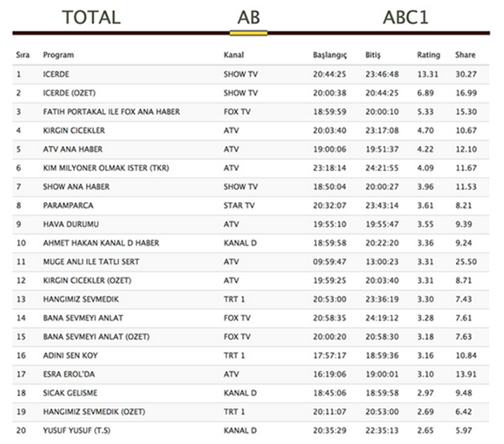This screenshot has height=444, width=504.
Task: Click the Başlangıç column header
Action: 330,55
